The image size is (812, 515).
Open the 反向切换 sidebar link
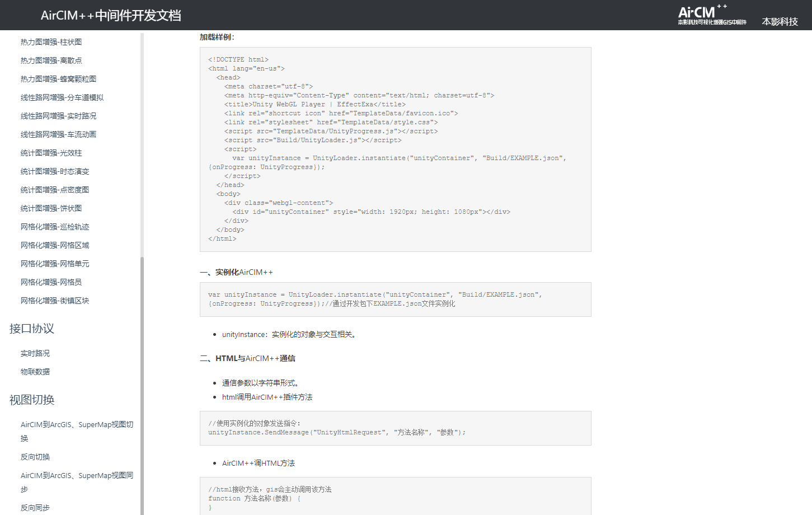pos(35,457)
